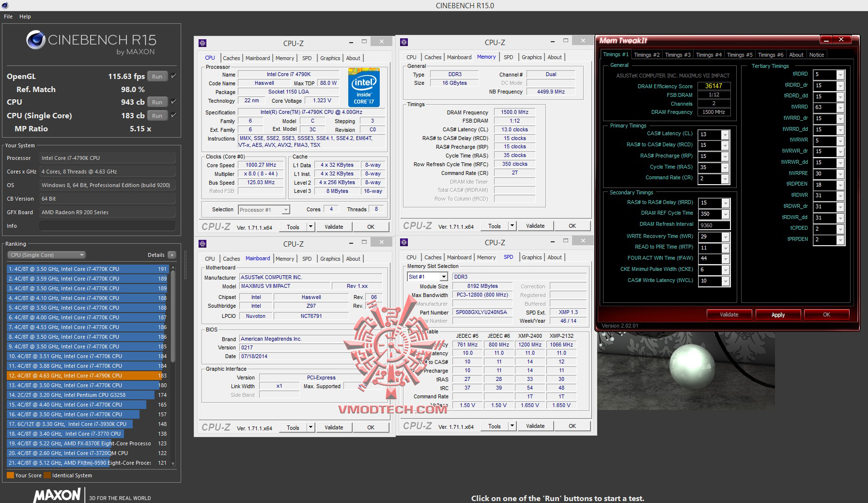Click the Core Speed value 1000.27 MHz
868x503 pixels.
(x=261, y=165)
